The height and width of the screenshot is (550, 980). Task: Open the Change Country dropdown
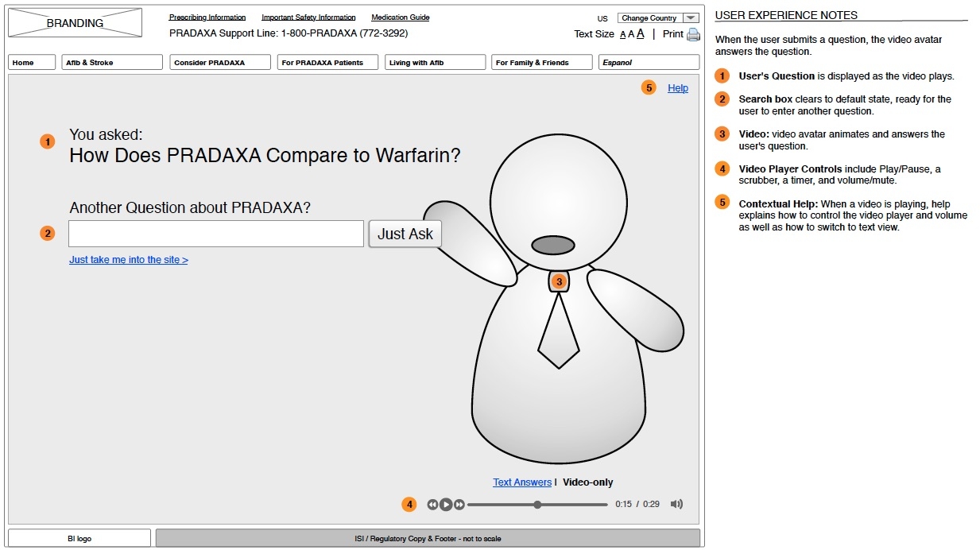658,17
